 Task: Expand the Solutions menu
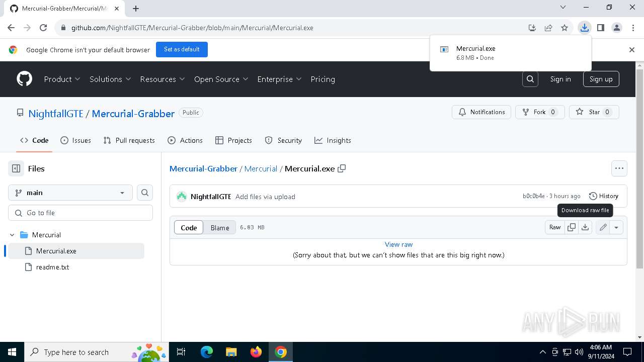point(111,79)
